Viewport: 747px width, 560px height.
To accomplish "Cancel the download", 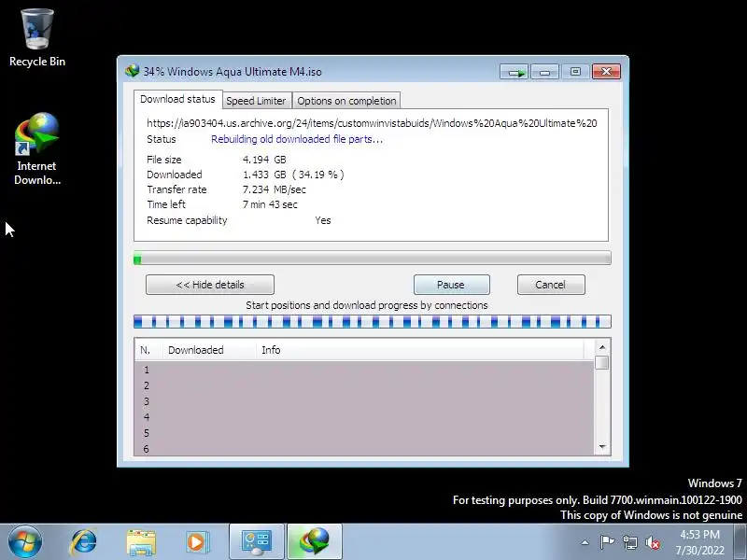I will tap(551, 285).
